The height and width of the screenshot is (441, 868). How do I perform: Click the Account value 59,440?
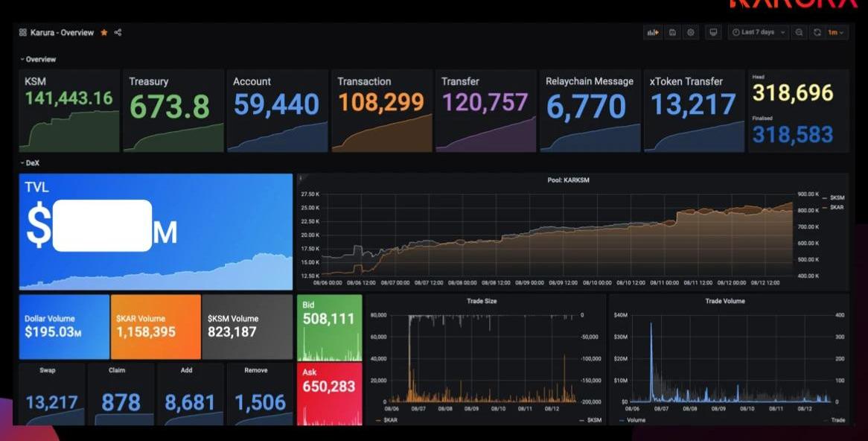coord(276,105)
